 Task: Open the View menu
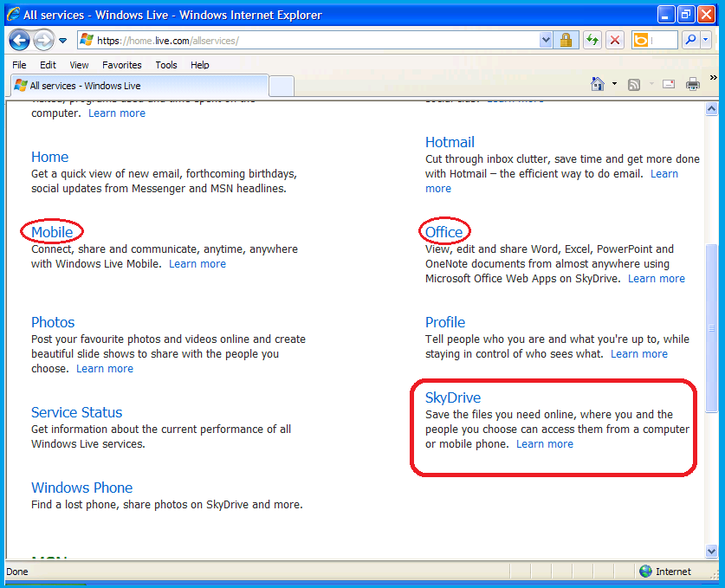(79, 65)
